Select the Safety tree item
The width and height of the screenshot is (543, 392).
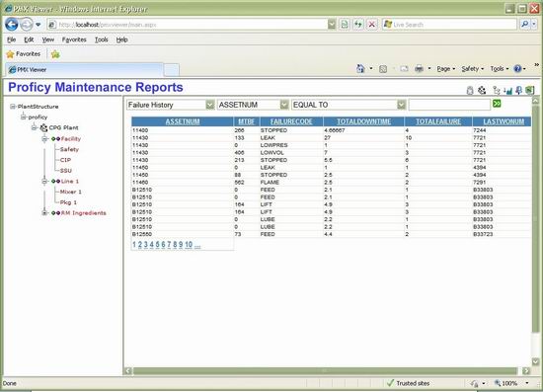coord(69,150)
